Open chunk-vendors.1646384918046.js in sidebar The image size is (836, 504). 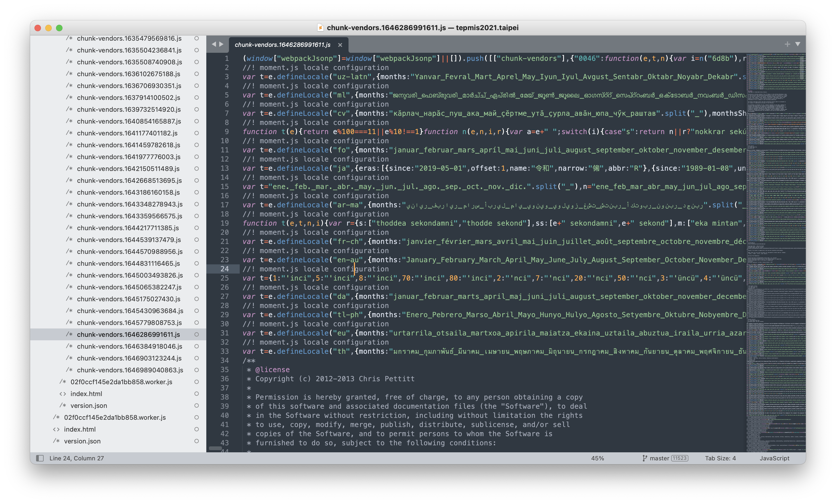tap(130, 346)
